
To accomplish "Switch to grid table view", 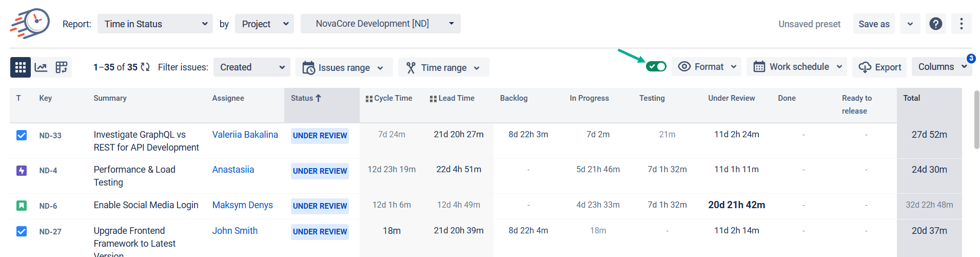I will click(21, 67).
